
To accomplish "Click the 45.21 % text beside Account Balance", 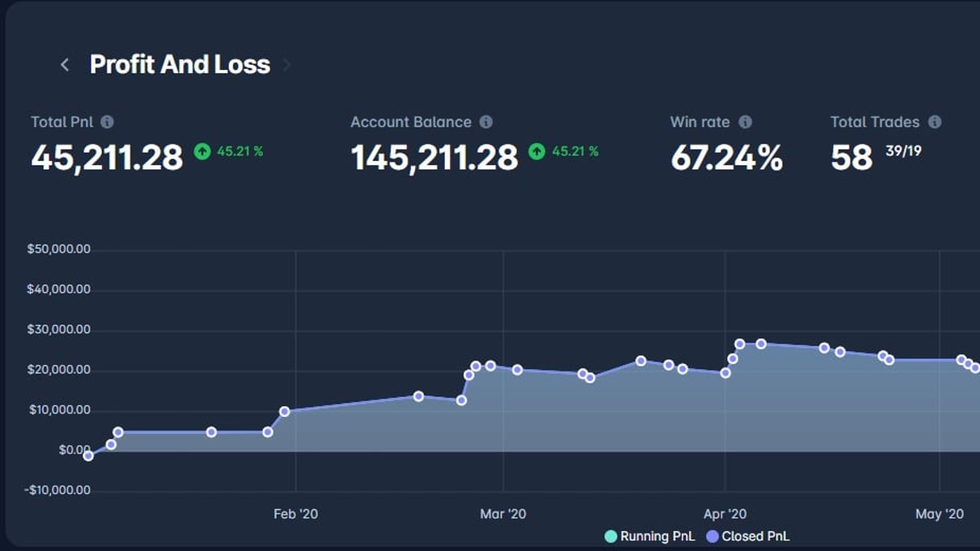I will (x=575, y=152).
